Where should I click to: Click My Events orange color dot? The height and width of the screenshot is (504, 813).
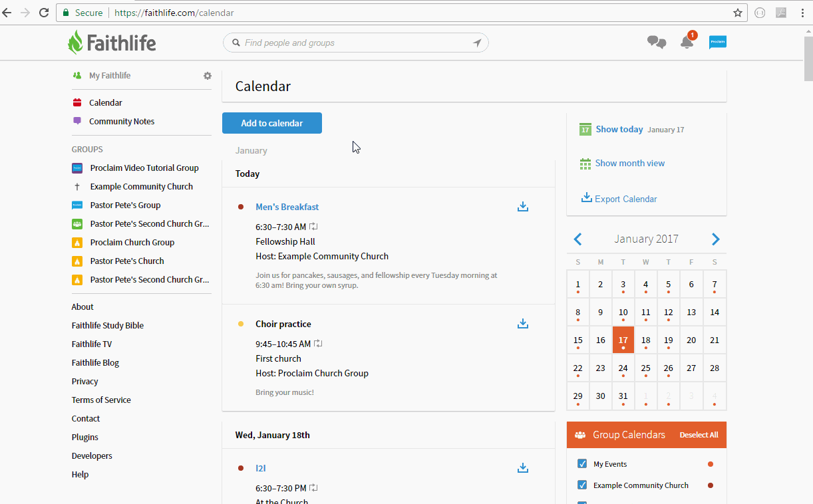pyautogui.click(x=711, y=464)
